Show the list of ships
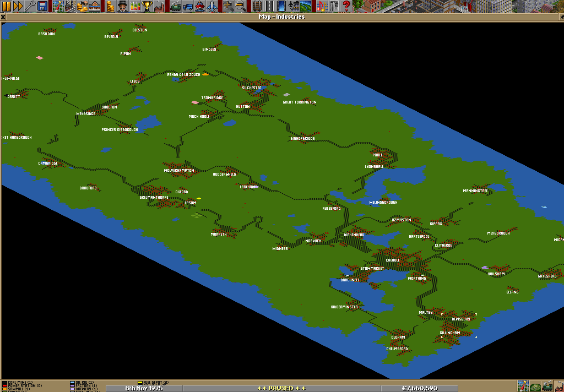This screenshot has height=392, width=564. [x=199, y=6]
